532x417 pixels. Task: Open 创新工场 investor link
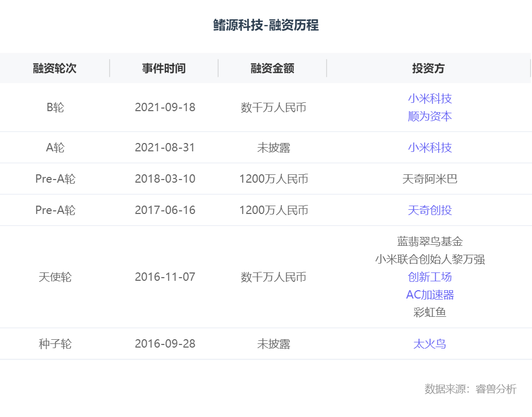430,277
